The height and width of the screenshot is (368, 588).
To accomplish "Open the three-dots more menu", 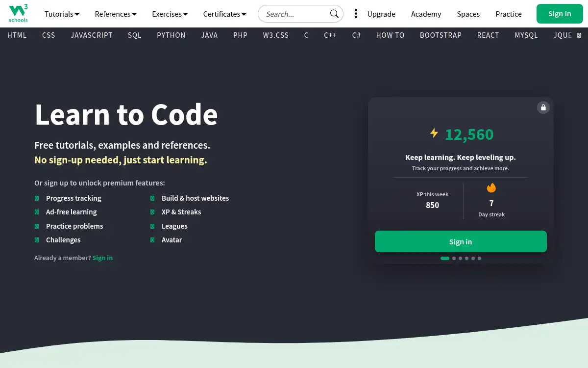I will (356, 14).
